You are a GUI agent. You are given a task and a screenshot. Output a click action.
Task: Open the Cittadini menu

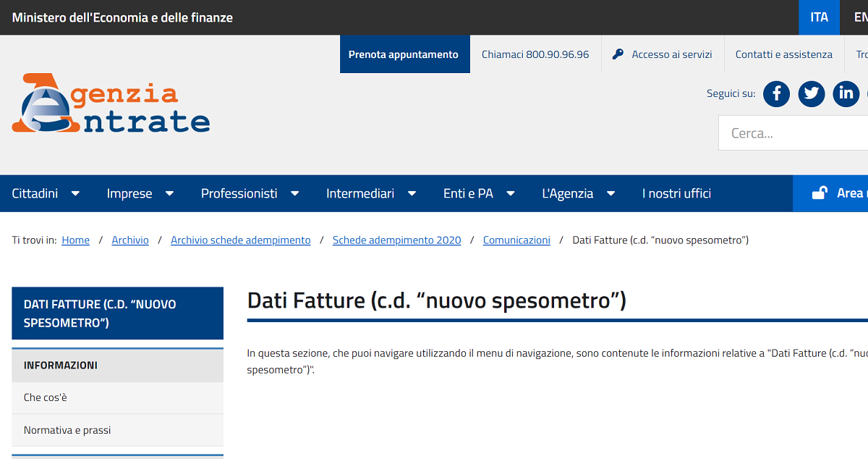click(35, 193)
